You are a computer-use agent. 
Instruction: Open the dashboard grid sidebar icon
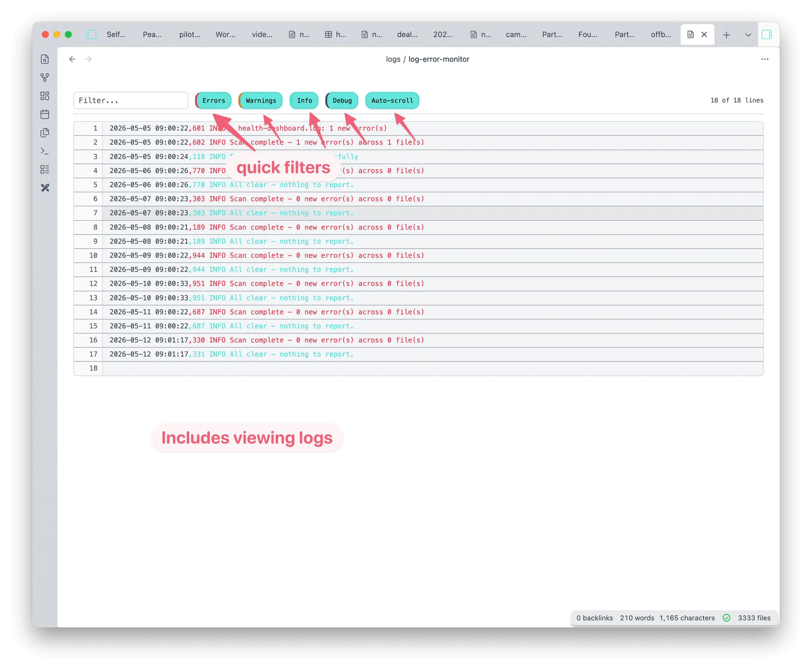tap(45, 96)
